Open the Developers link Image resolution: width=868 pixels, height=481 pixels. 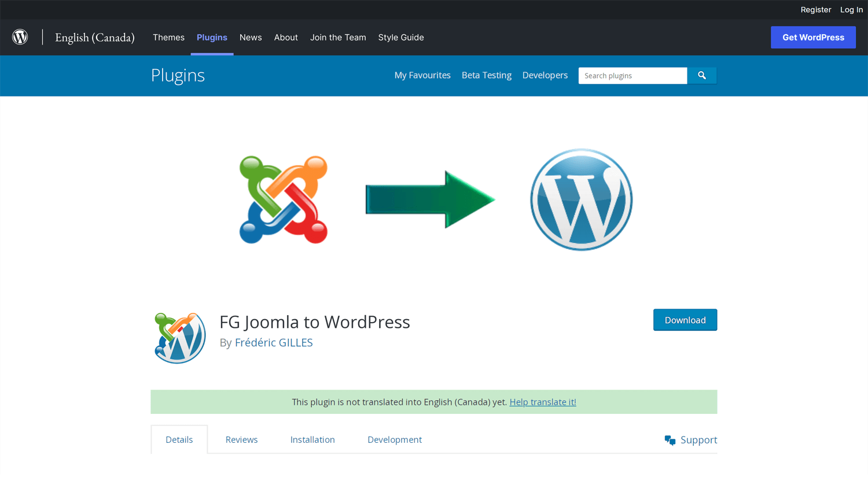[545, 75]
